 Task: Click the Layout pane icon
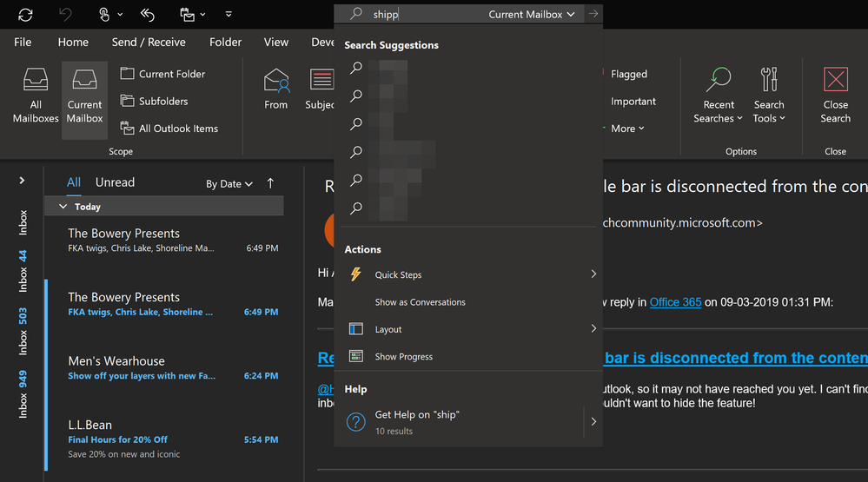pos(356,328)
